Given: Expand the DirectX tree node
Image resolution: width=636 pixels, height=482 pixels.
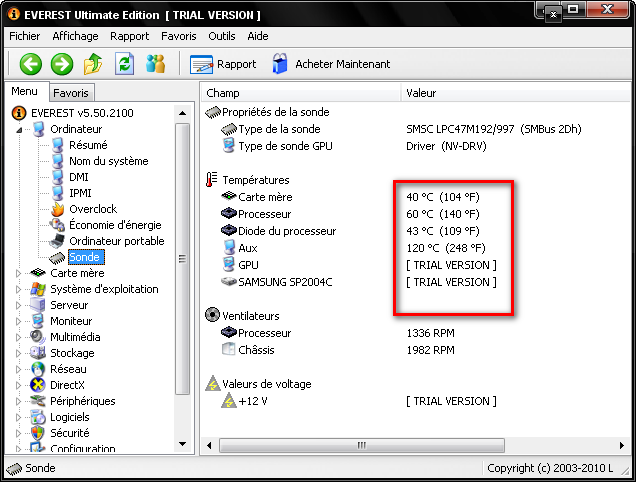Looking at the screenshot, I should [18, 385].
